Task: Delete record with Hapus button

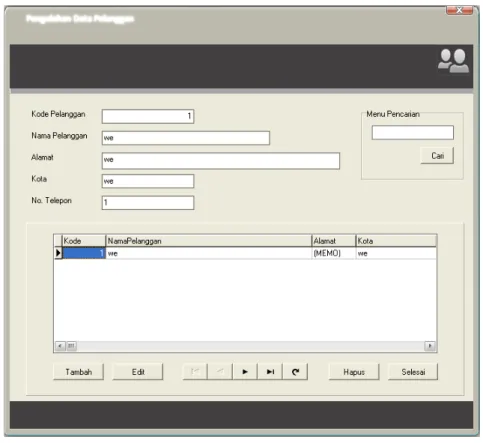Action: coord(354,372)
